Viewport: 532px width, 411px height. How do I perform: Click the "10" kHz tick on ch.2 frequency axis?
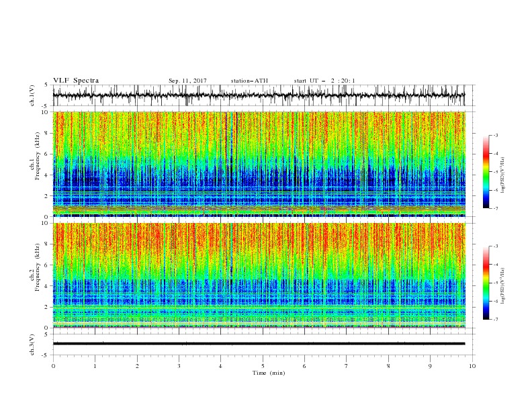click(46, 223)
